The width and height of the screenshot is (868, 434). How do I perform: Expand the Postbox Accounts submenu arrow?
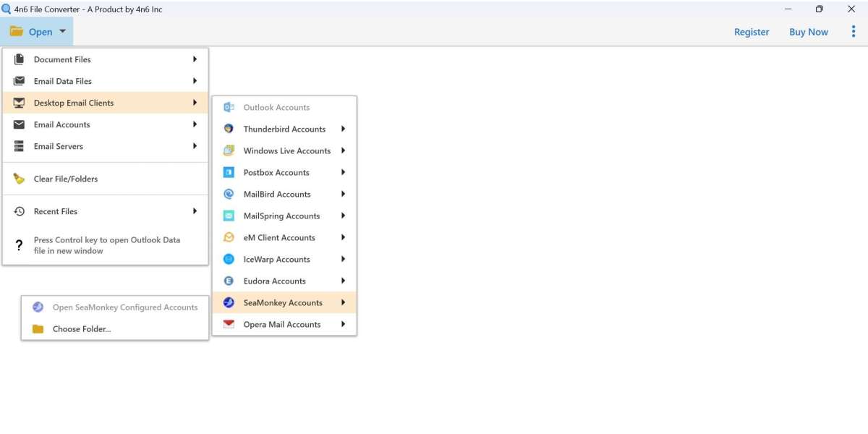(x=344, y=172)
